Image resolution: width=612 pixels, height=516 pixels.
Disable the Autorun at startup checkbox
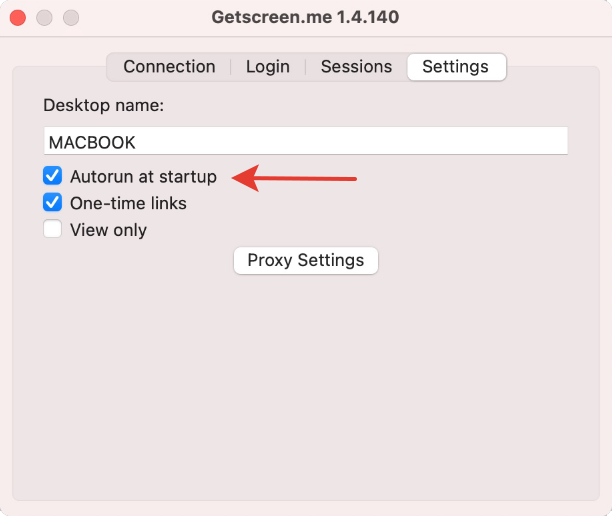coord(53,177)
